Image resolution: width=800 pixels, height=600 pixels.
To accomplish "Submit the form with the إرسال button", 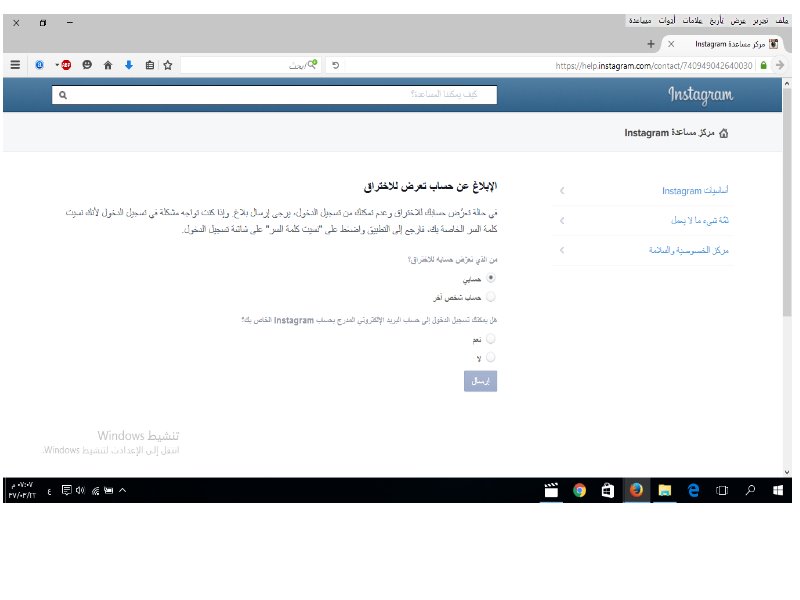I will tap(480, 381).
